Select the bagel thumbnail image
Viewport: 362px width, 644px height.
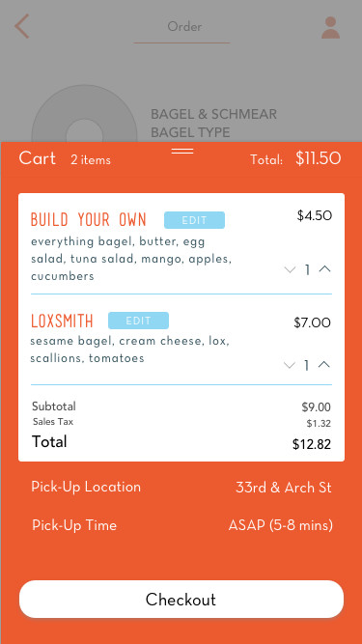click(84, 114)
